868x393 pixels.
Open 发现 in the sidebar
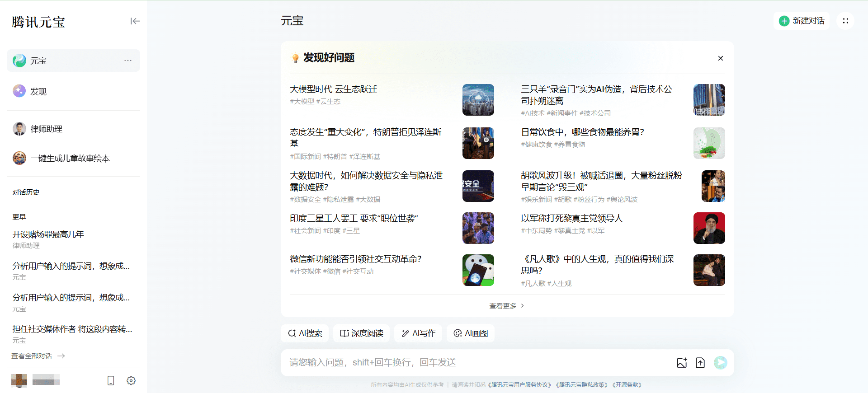pyautogui.click(x=73, y=91)
